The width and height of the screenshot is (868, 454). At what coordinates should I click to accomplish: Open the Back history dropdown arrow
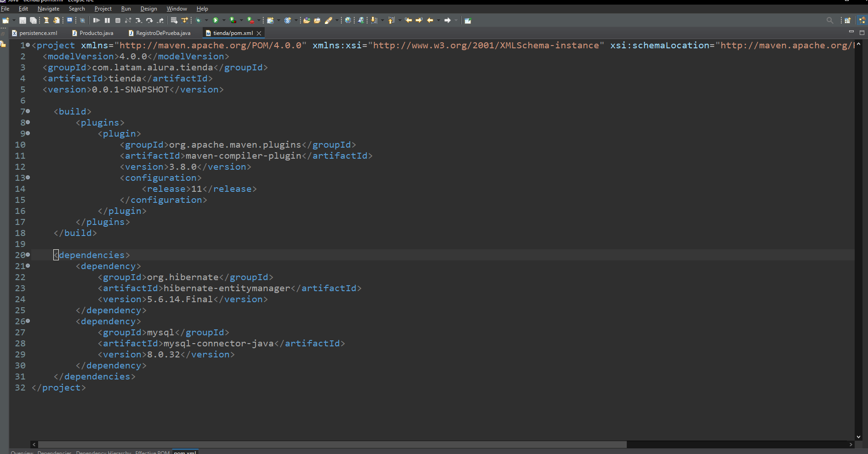tap(438, 20)
